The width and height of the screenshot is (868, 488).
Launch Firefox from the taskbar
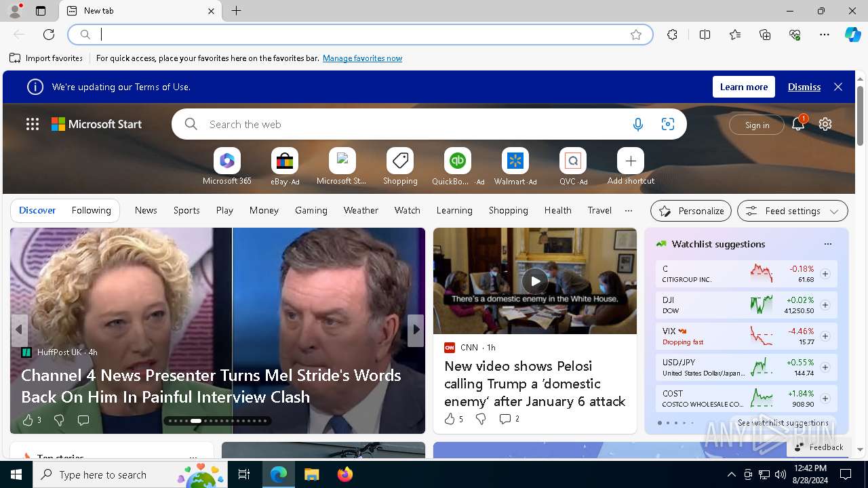point(345,474)
